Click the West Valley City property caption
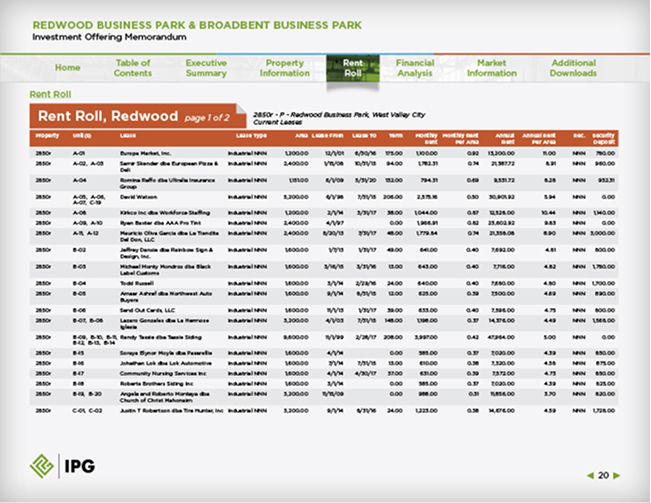Image resolution: width=651 pixels, height=503 pixels. (339, 115)
